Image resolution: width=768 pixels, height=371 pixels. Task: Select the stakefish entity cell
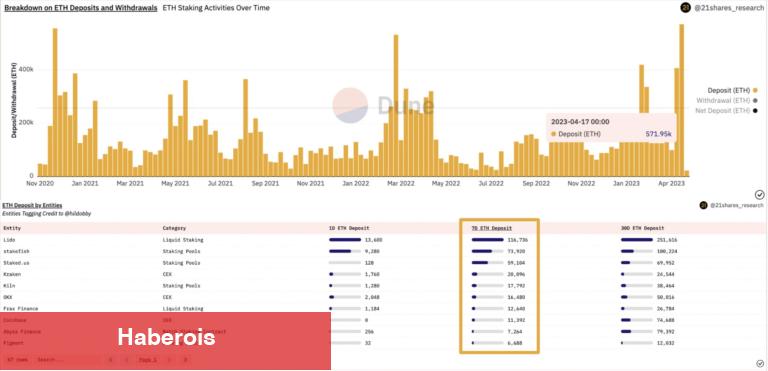15,251
